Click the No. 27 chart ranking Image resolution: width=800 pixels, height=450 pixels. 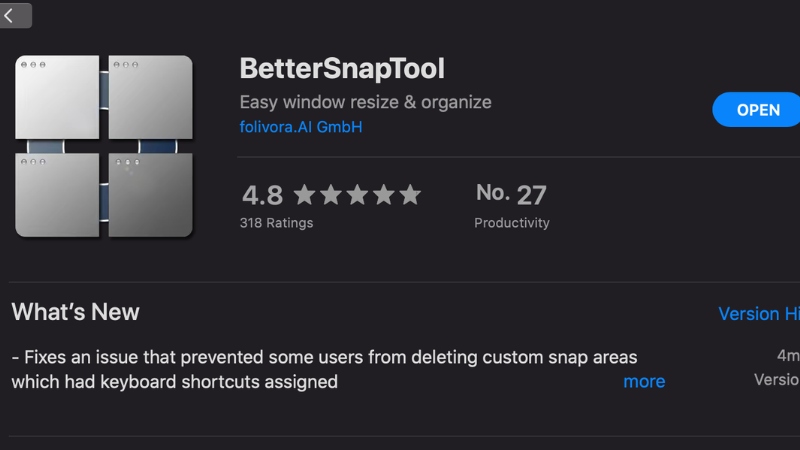[511, 193]
